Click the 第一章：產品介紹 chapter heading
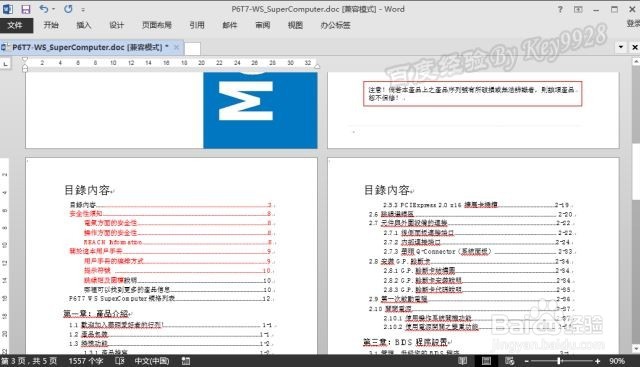Image resolution: width=640 pixels, height=367 pixels. click(x=96, y=314)
